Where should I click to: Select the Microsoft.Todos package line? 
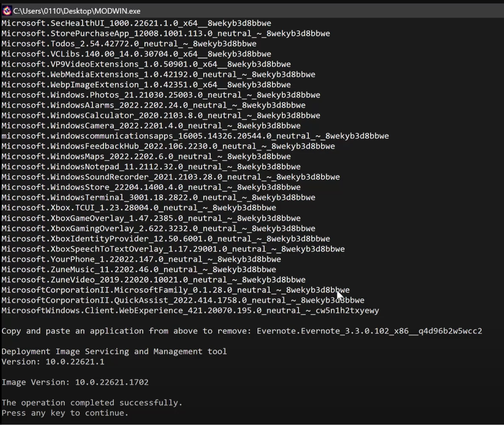click(129, 44)
